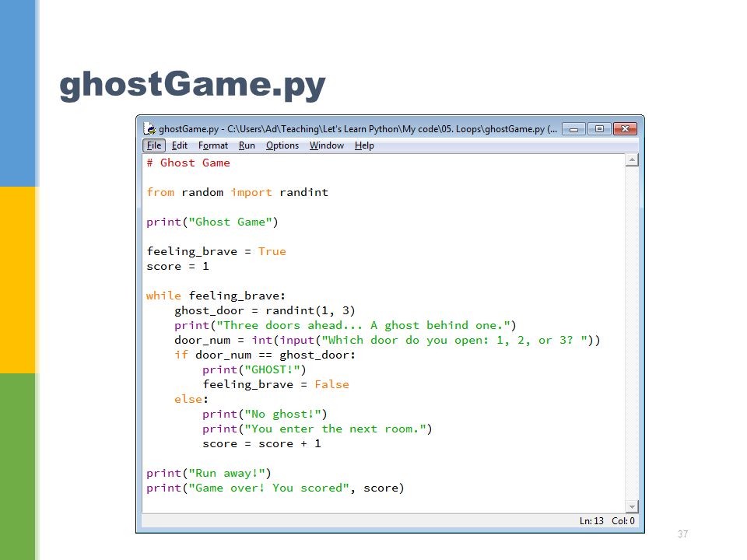
Task: Click the '# Ghost Game' comment line
Action: click(x=188, y=163)
